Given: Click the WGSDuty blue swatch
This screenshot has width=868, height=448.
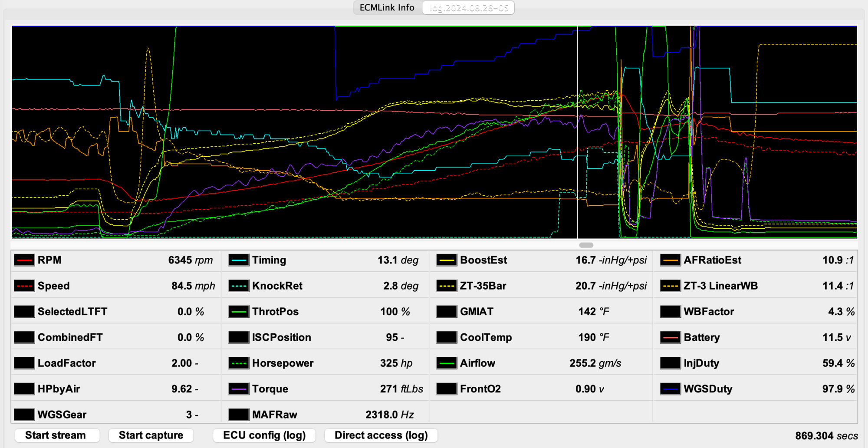Looking at the screenshot, I should 671,389.
